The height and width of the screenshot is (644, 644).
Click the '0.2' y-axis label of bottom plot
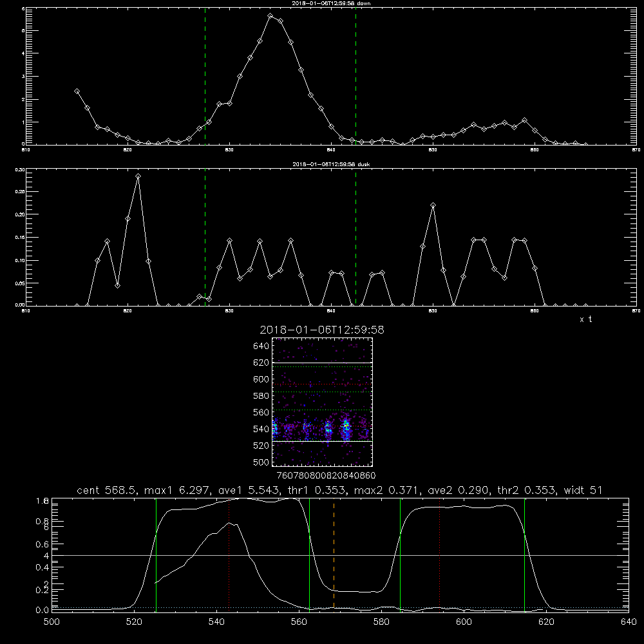pyautogui.click(x=43, y=590)
